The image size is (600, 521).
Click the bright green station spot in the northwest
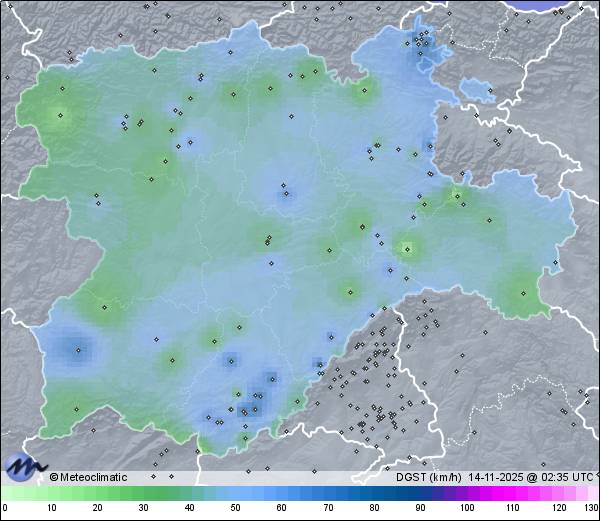coord(60,115)
